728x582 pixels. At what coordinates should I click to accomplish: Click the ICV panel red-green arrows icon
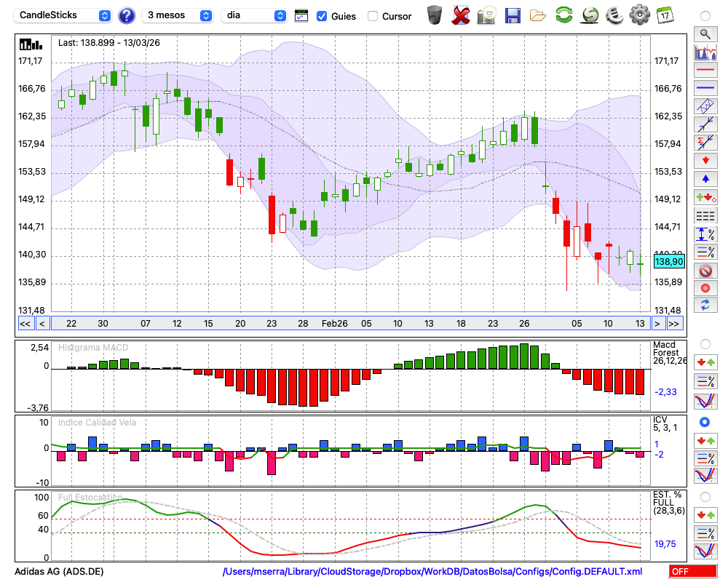pos(705,440)
